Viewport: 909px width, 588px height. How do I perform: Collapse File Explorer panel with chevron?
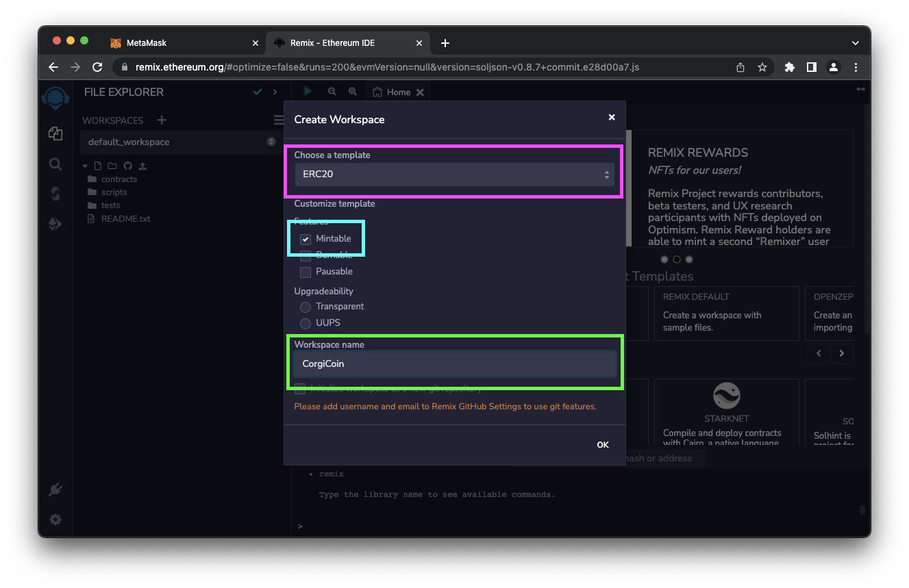[x=275, y=92]
